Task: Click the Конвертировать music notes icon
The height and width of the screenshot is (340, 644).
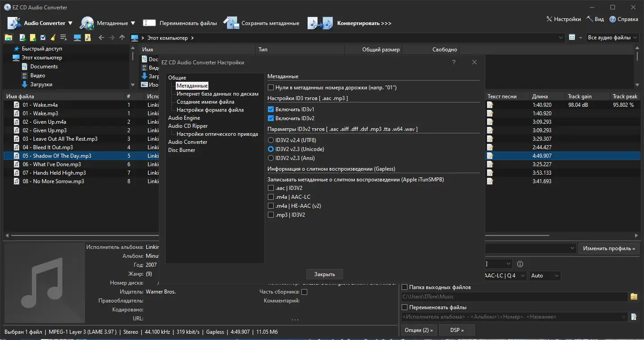Action: (320, 23)
